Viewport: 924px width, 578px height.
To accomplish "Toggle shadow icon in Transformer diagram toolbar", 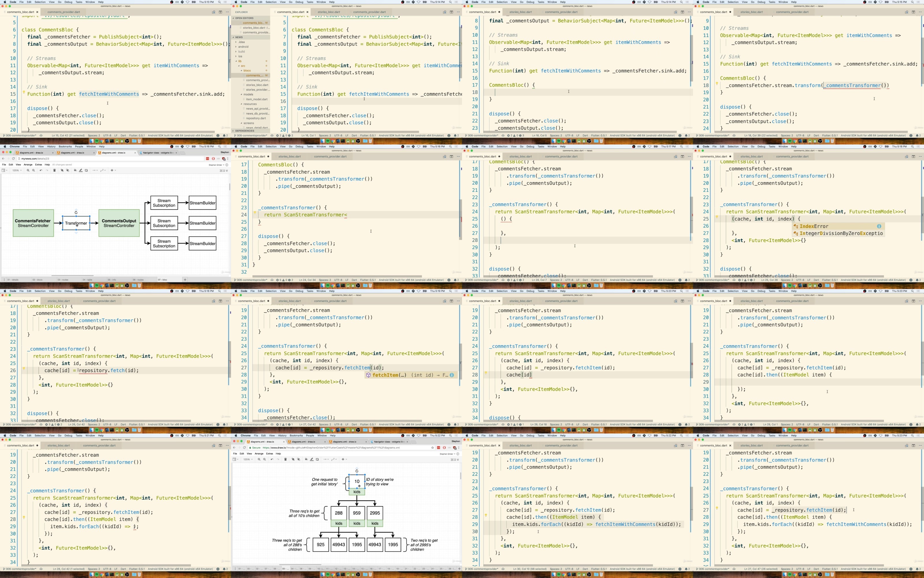I will coord(86,171).
